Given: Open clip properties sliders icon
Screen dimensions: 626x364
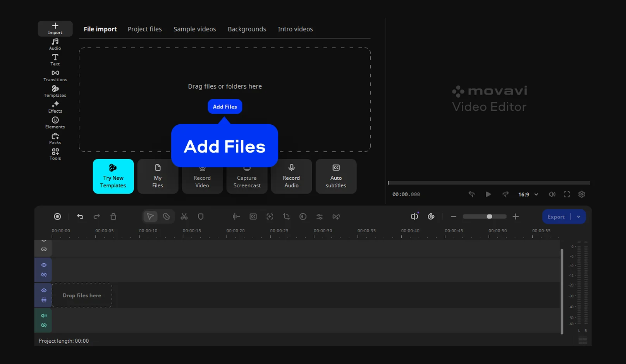Looking at the screenshot, I should pyautogui.click(x=319, y=216).
